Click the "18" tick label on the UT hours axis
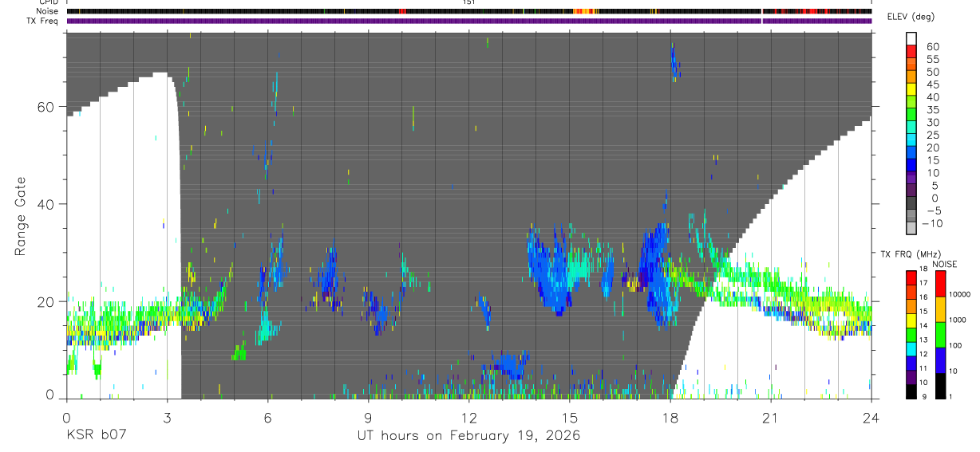Screen dimensions: 980x452 670,417
